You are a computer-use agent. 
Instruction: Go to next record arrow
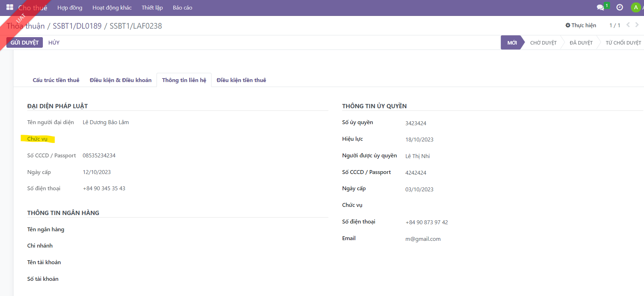(x=637, y=25)
